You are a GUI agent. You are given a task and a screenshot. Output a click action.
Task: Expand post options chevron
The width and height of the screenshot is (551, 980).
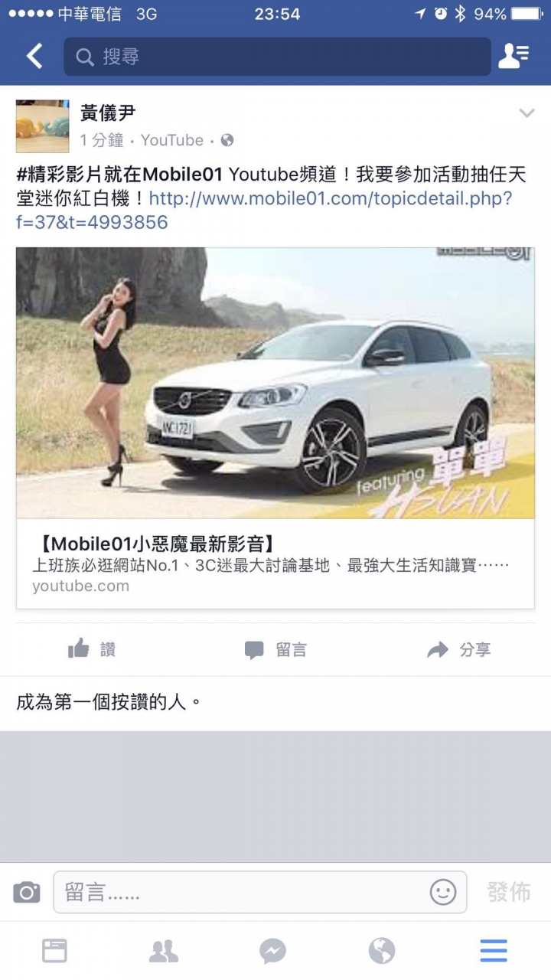coord(527,113)
